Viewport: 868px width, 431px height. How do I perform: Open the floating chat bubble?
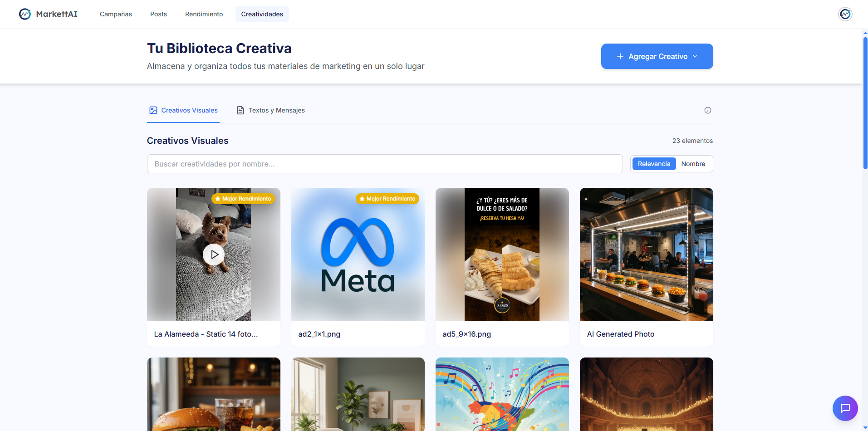[845, 408]
